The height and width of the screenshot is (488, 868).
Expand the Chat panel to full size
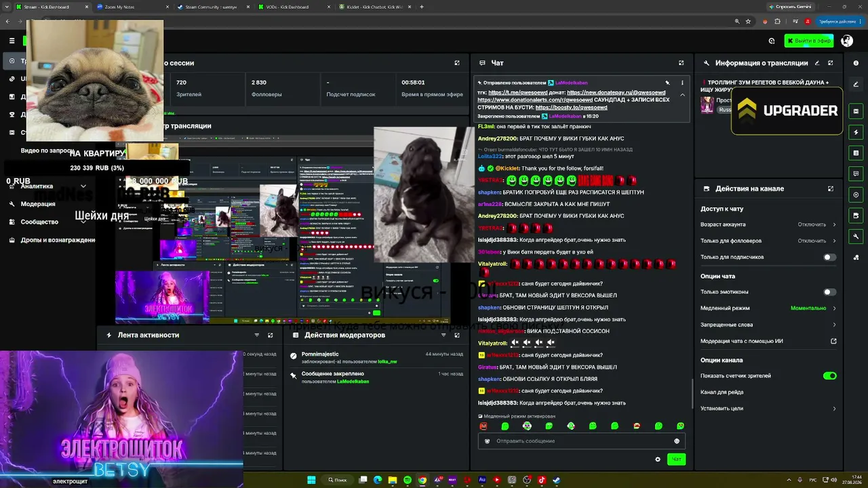pos(681,63)
